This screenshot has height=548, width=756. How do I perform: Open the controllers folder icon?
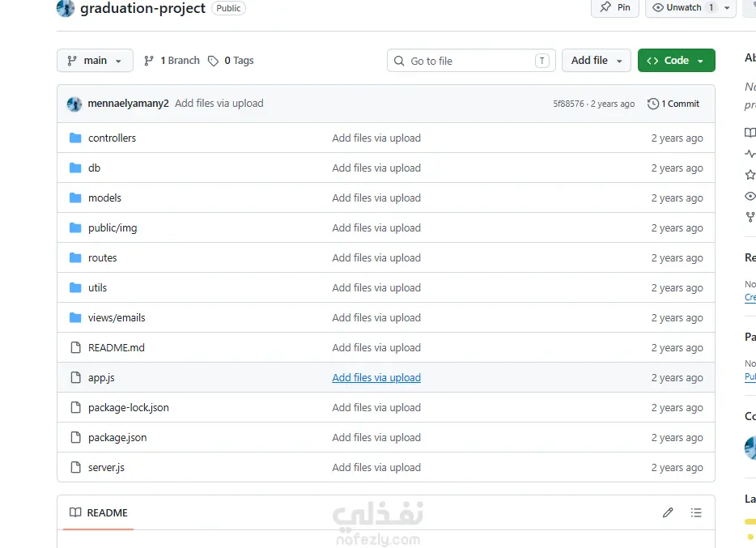point(75,138)
